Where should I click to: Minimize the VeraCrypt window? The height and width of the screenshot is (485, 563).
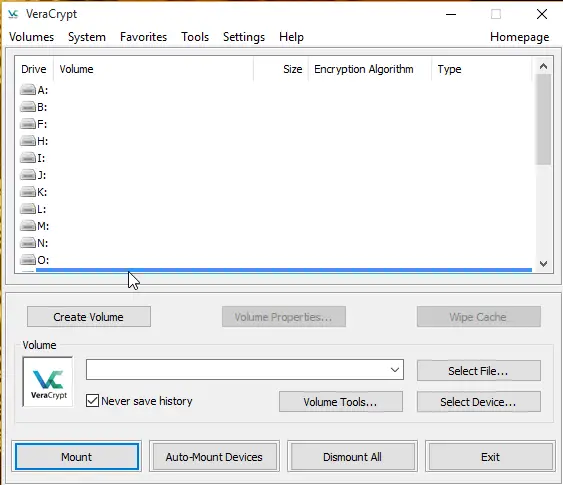pos(451,14)
